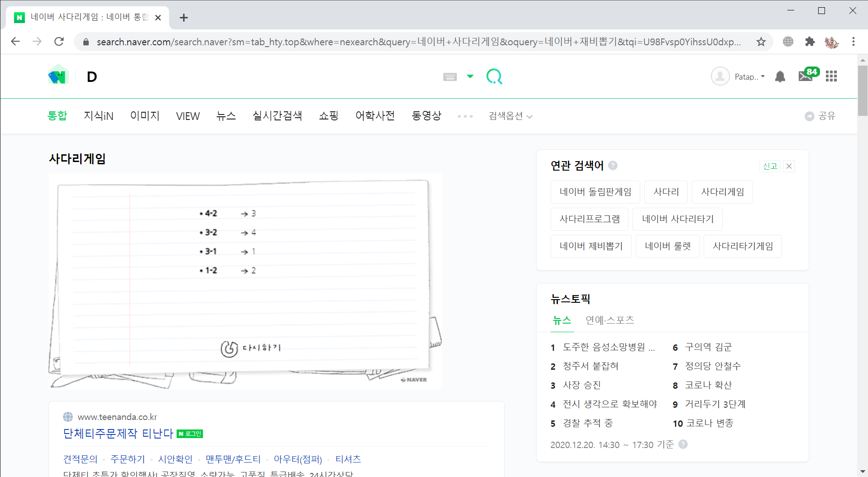Image resolution: width=868 pixels, height=477 pixels.
Task: Expand the search autocomplete dropdown arrow
Action: pyautogui.click(x=470, y=76)
